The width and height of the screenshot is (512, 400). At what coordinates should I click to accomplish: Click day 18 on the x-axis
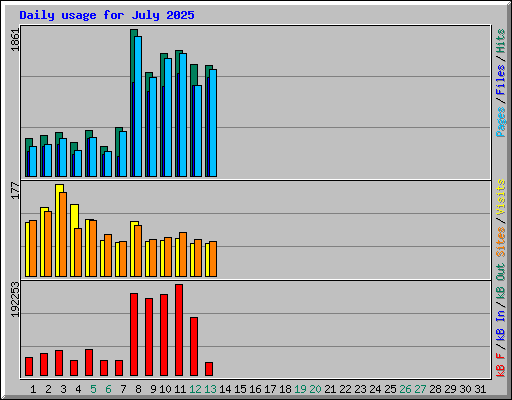(x=285, y=389)
